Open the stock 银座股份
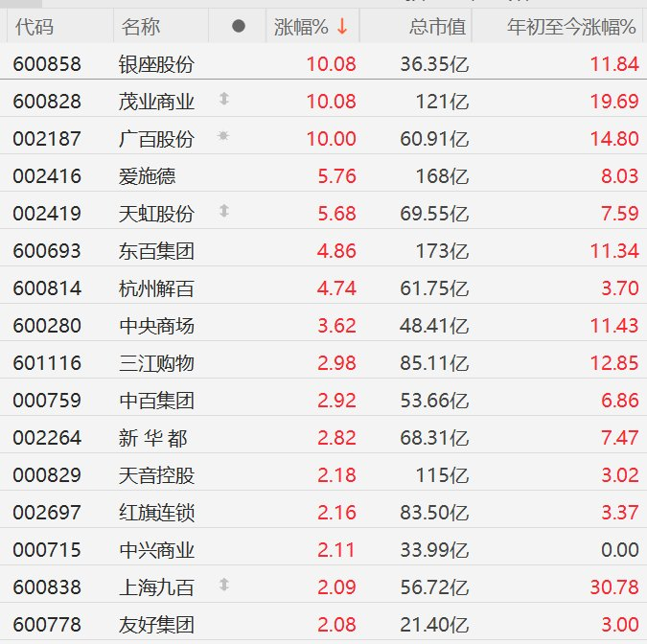This screenshot has width=647, height=644. click(x=156, y=64)
